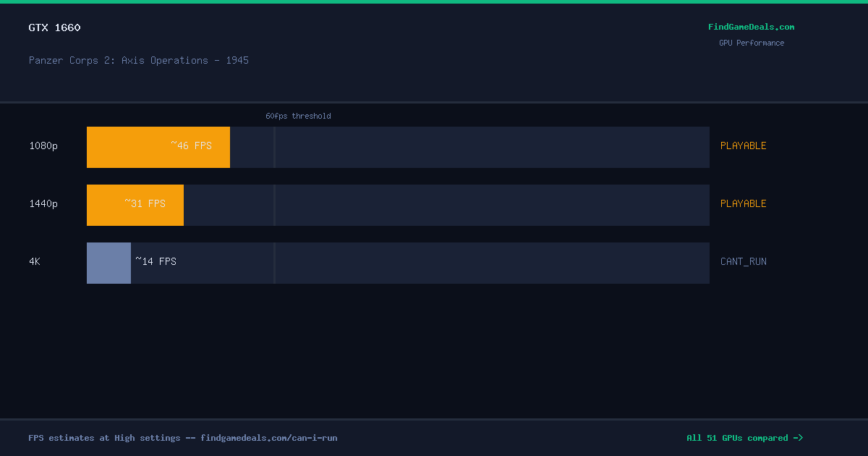Image resolution: width=868 pixels, height=456 pixels.
Task: Open the All 51 GPUs compared link
Action: [x=745, y=438]
